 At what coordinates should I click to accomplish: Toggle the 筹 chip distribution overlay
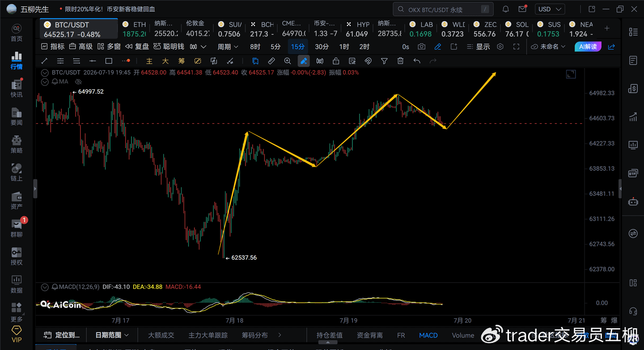coord(182,61)
